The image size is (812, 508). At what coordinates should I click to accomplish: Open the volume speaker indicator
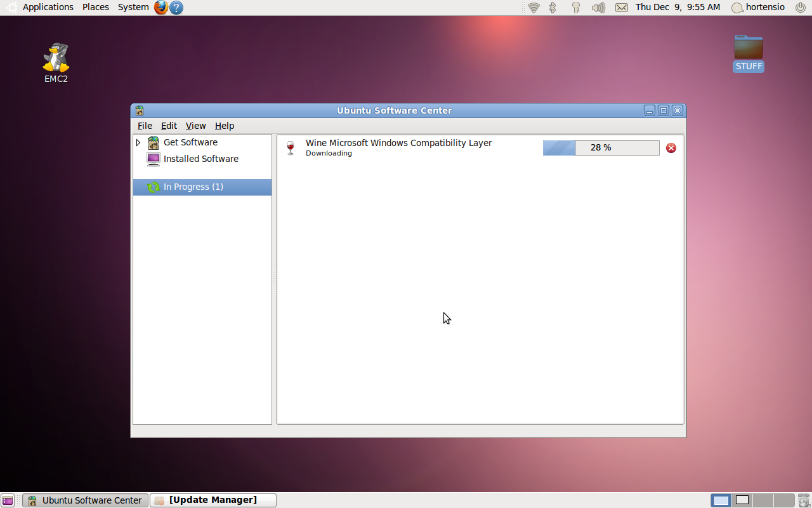[x=598, y=8]
